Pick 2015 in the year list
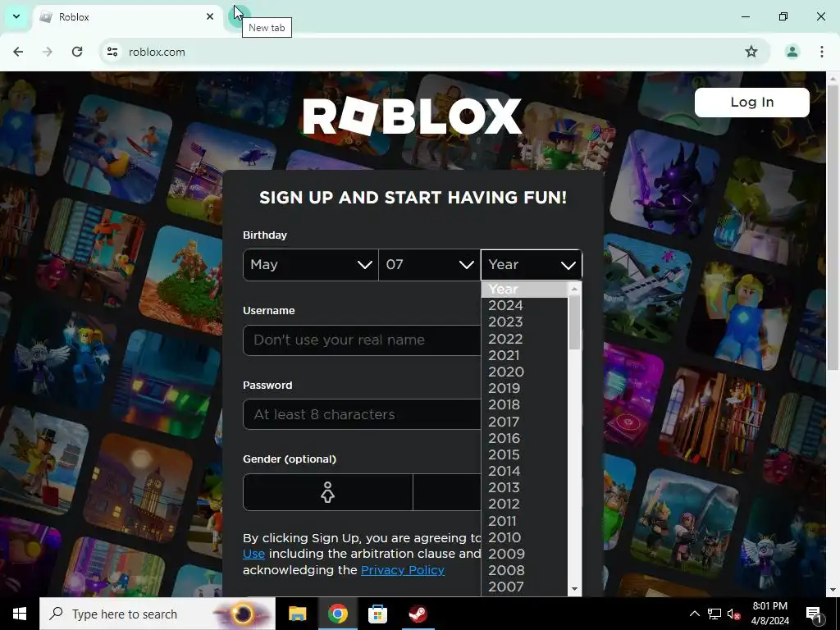Image resolution: width=840 pixels, height=630 pixels. pos(524,454)
